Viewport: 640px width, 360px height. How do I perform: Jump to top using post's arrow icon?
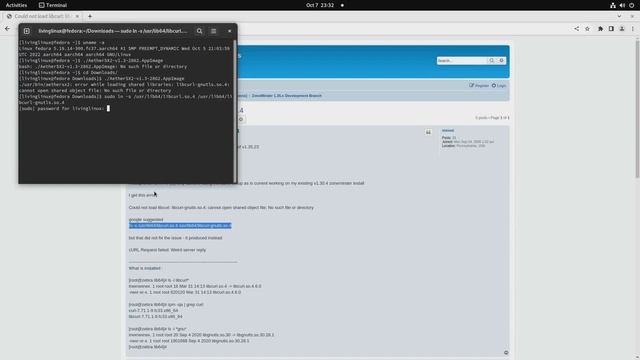click(x=506, y=353)
